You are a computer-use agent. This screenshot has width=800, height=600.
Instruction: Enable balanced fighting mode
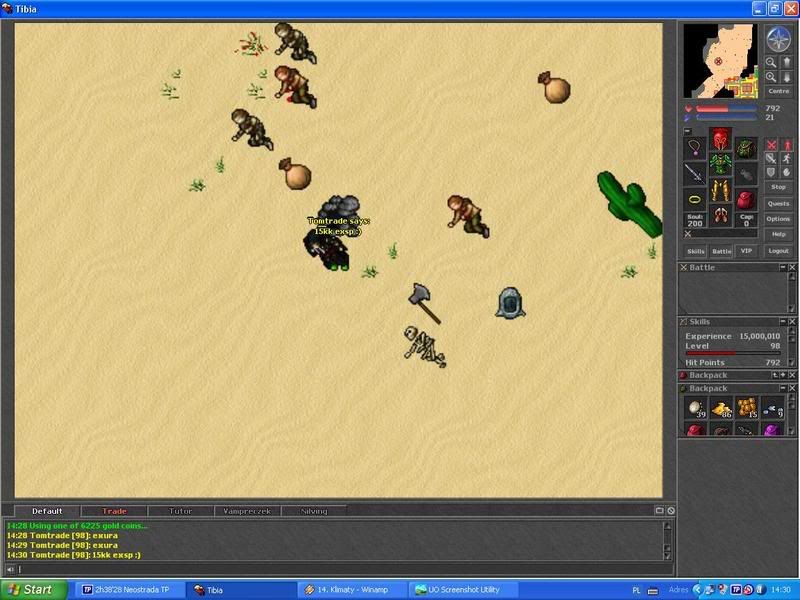click(x=771, y=159)
